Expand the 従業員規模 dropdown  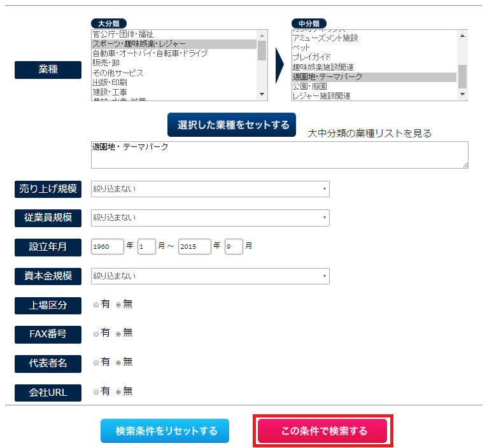pos(210,218)
